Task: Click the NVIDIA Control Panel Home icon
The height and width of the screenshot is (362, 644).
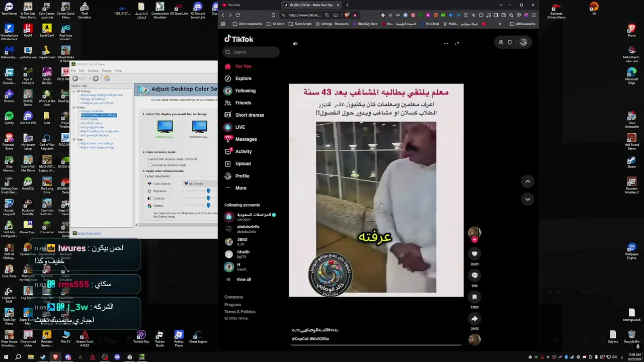Action: pyautogui.click(x=107, y=78)
